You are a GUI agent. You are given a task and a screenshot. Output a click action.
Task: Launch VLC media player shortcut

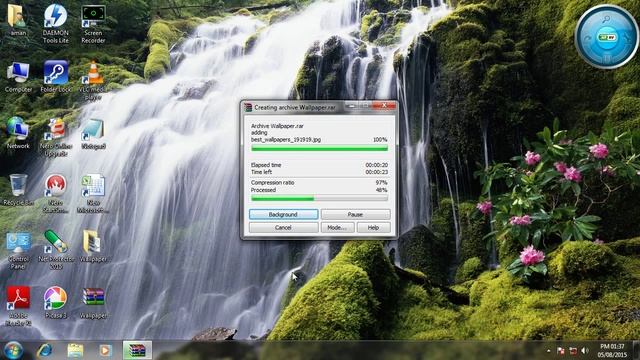[x=93, y=80]
